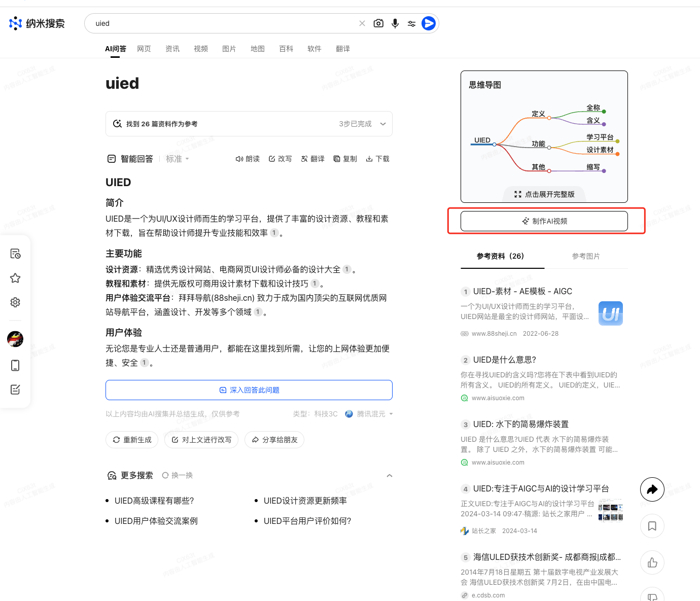Open reference UIED是什么意思?
Screen dimensions: 700x601
pos(505,360)
